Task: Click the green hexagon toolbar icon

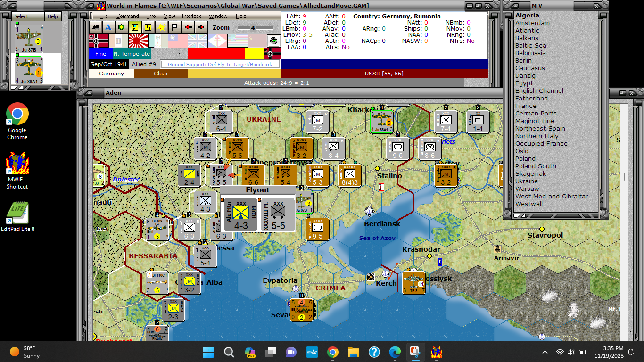Action: (x=122, y=27)
